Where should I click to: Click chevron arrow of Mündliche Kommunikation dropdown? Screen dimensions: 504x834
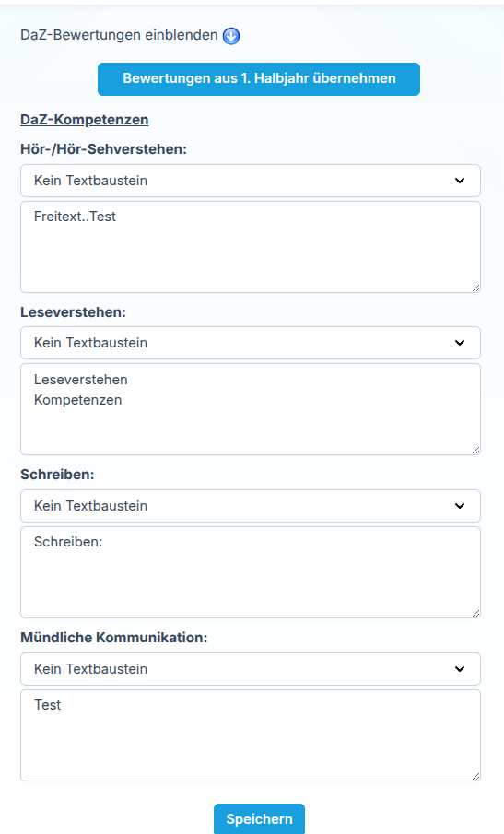[x=460, y=669]
